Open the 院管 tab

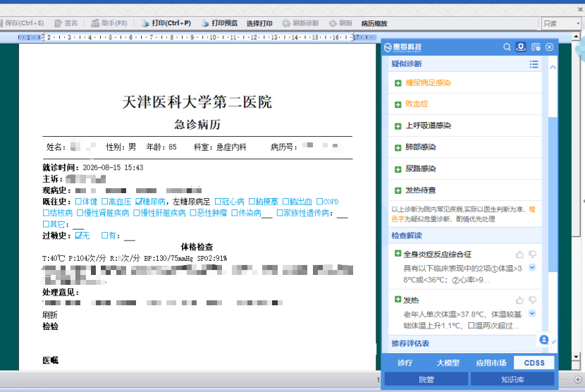click(426, 380)
